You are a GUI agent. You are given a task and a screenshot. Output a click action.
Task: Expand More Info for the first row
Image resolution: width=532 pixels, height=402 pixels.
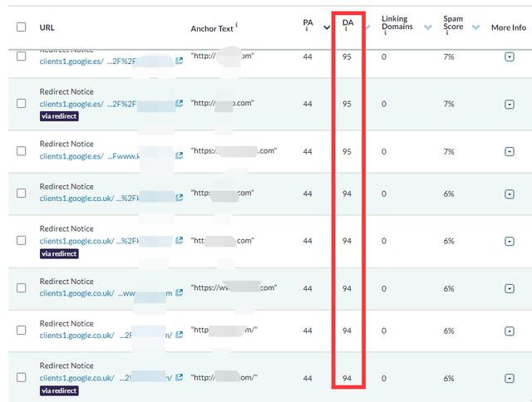click(510, 56)
